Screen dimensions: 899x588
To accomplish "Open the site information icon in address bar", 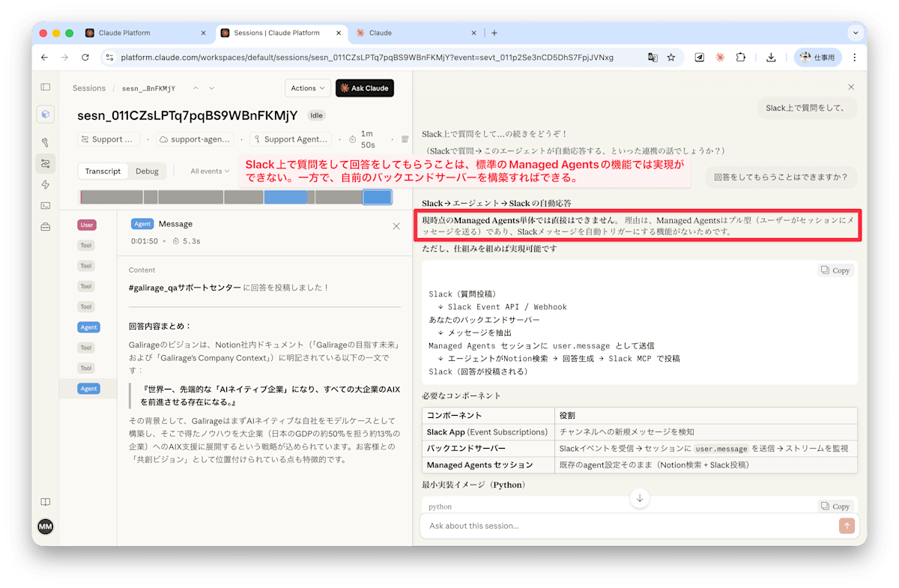I will point(109,57).
